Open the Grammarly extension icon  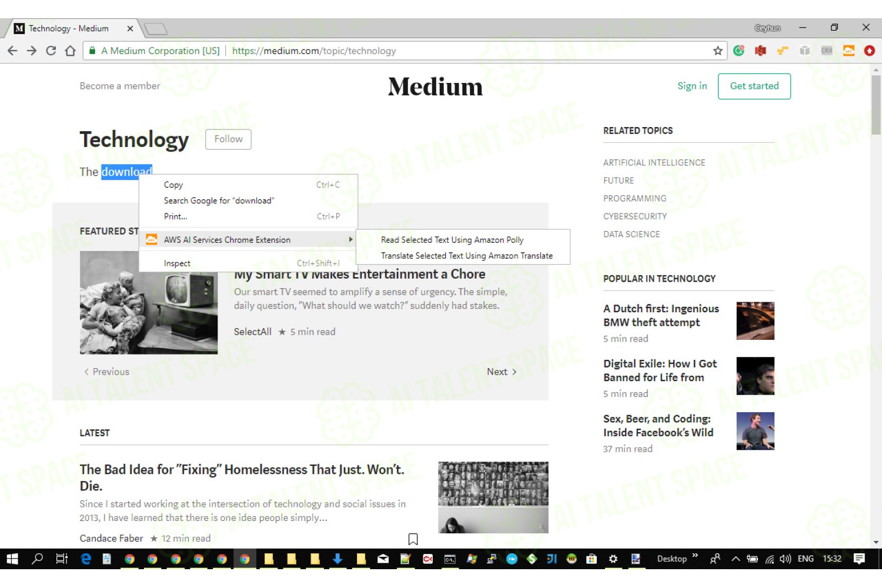click(739, 51)
